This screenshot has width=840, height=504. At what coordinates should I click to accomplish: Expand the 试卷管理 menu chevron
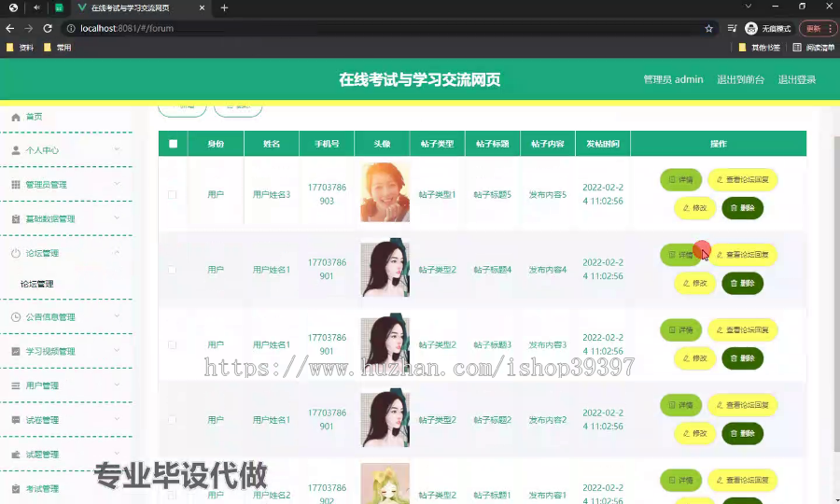pos(117,419)
